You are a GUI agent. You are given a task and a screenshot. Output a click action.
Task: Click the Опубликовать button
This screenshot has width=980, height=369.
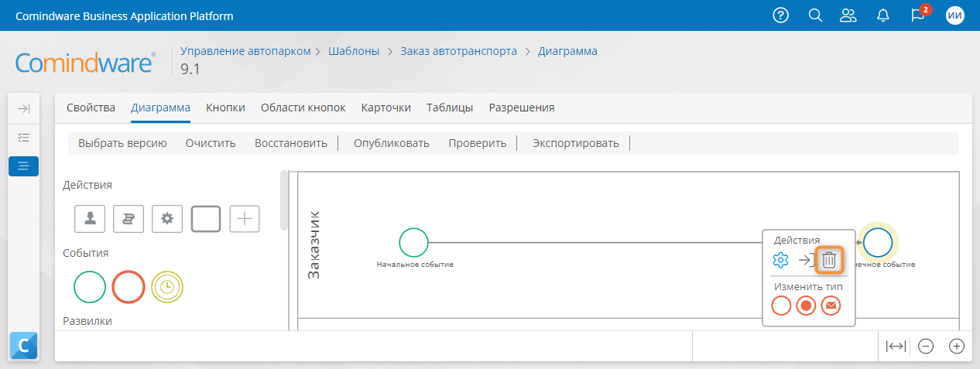391,143
